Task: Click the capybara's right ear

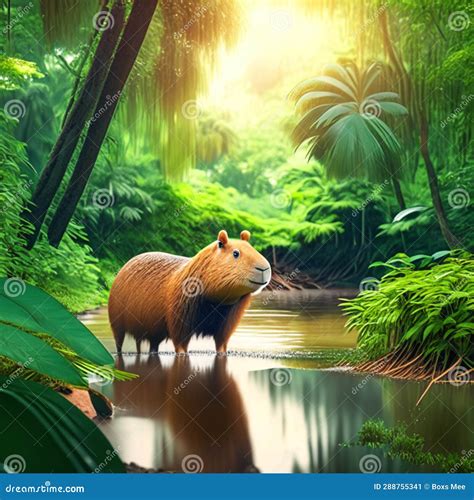Action: click(x=245, y=235)
